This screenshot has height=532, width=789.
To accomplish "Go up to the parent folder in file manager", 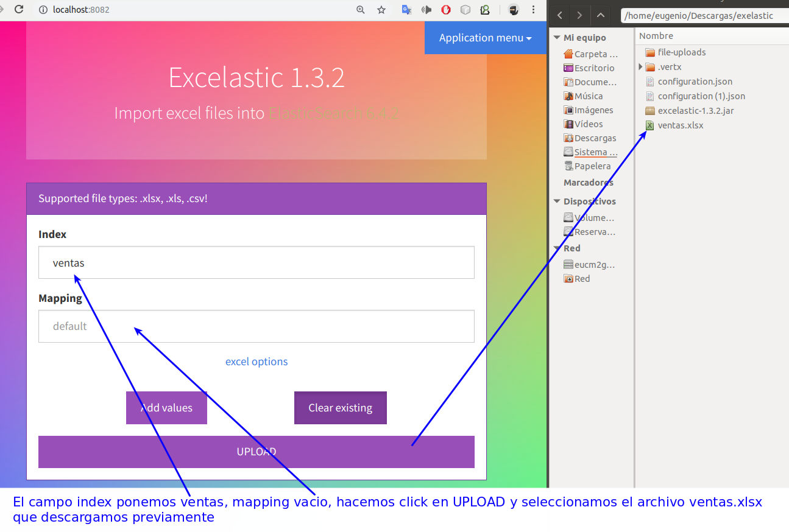I will click(601, 15).
